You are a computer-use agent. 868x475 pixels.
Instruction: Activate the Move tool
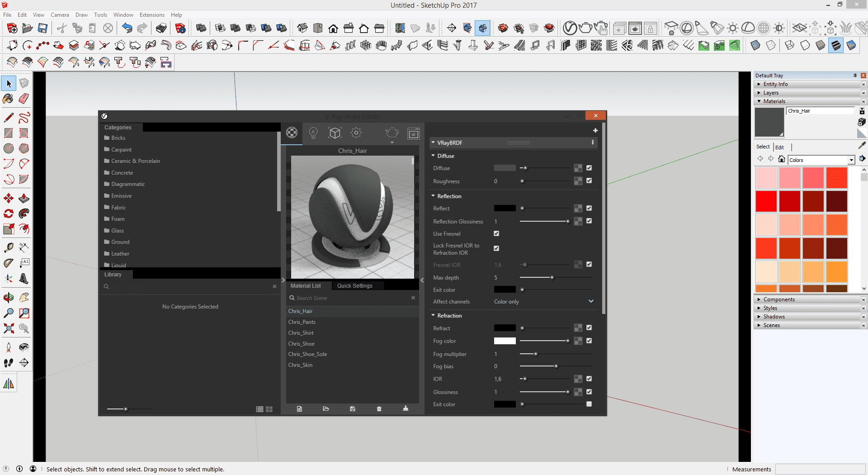pyautogui.click(x=9, y=198)
